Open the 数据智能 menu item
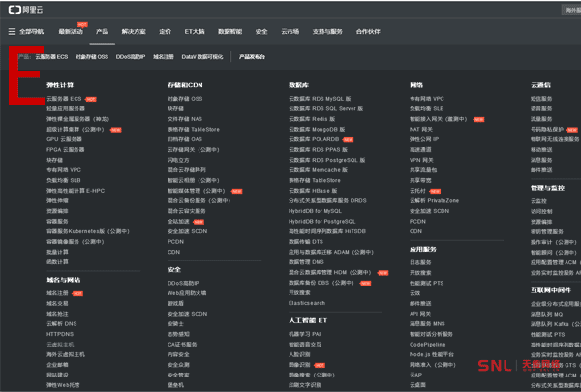The height and width of the screenshot is (392, 581). tap(230, 32)
